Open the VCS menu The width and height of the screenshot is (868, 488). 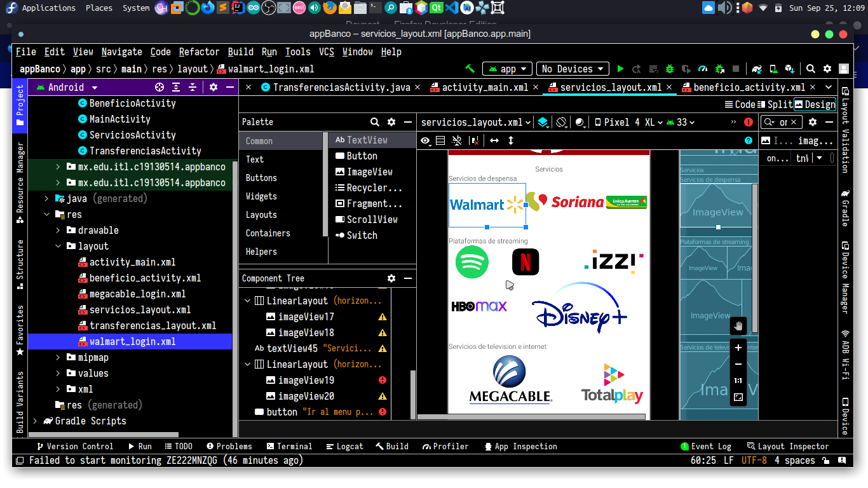(326, 52)
